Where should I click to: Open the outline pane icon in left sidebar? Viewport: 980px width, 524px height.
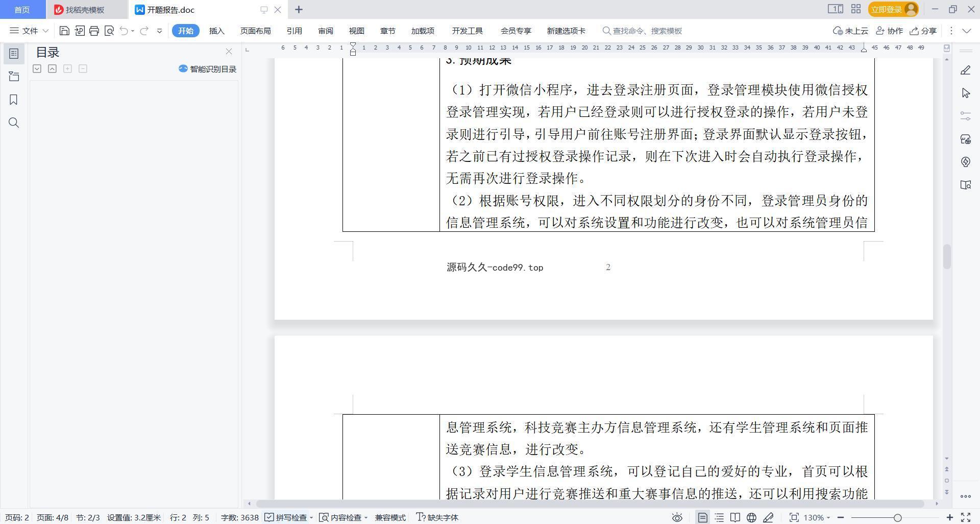point(14,54)
